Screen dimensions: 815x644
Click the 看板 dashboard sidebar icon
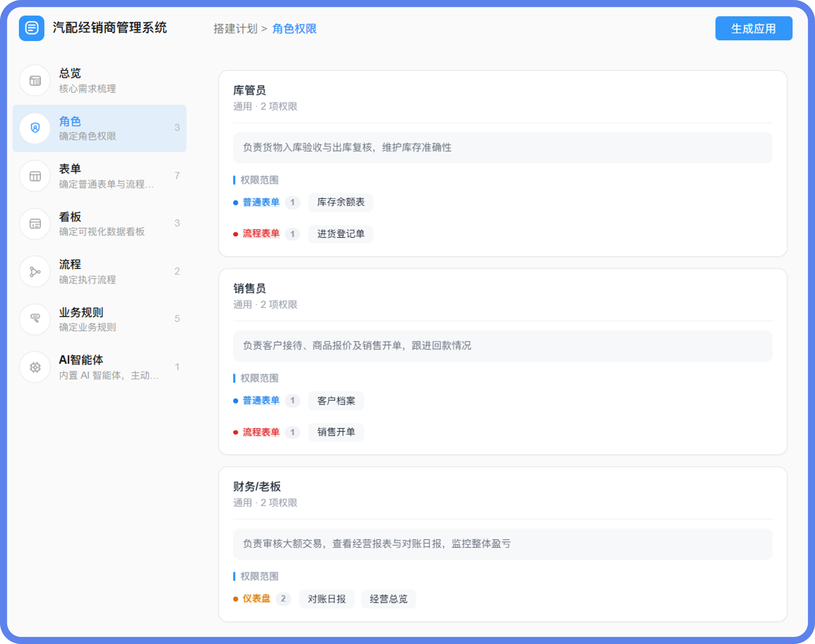coord(35,224)
